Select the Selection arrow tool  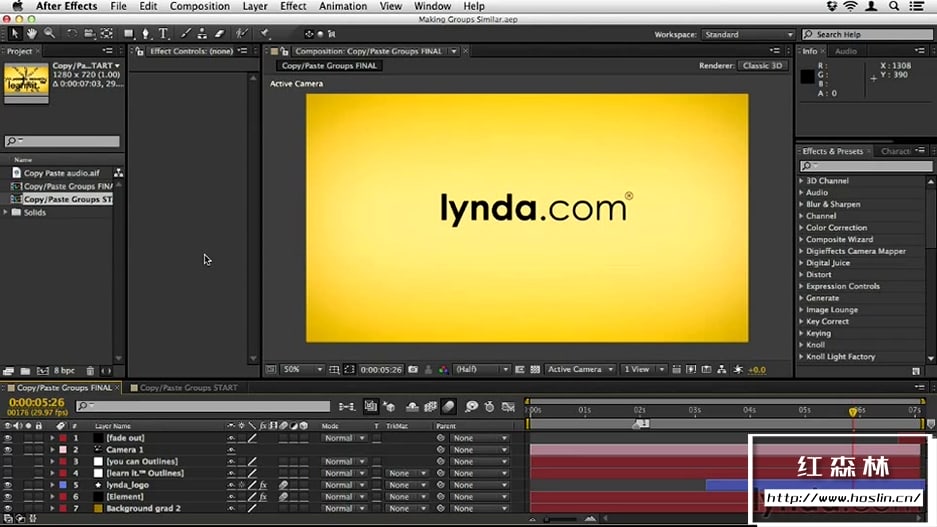pyautogui.click(x=15, y=34)
